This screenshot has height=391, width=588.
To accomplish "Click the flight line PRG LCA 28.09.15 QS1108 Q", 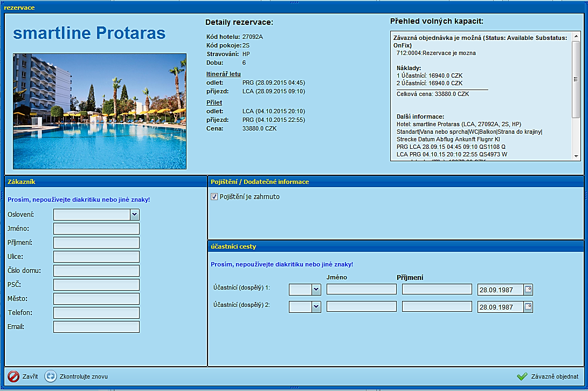I will point(451,147).
